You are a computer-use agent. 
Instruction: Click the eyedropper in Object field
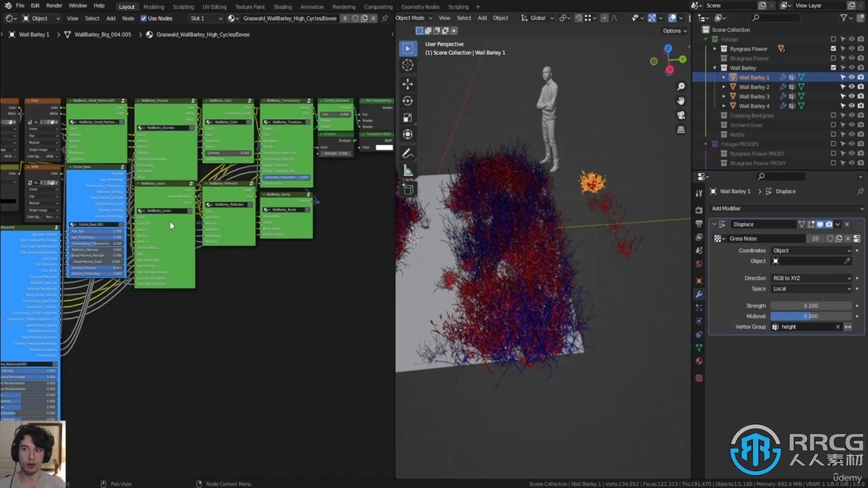[847, 261]
